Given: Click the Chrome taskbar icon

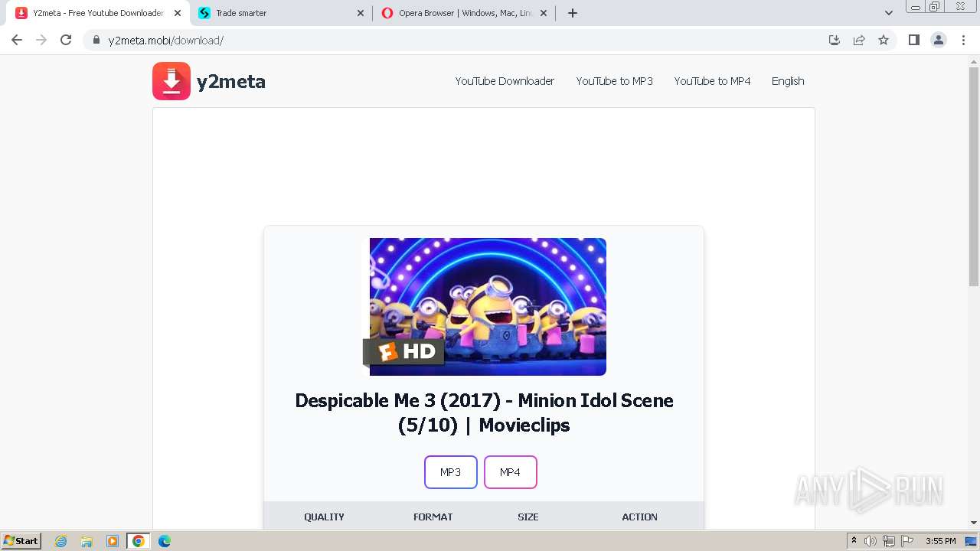Looking at the screenshot, I should [x=139, y=541].
